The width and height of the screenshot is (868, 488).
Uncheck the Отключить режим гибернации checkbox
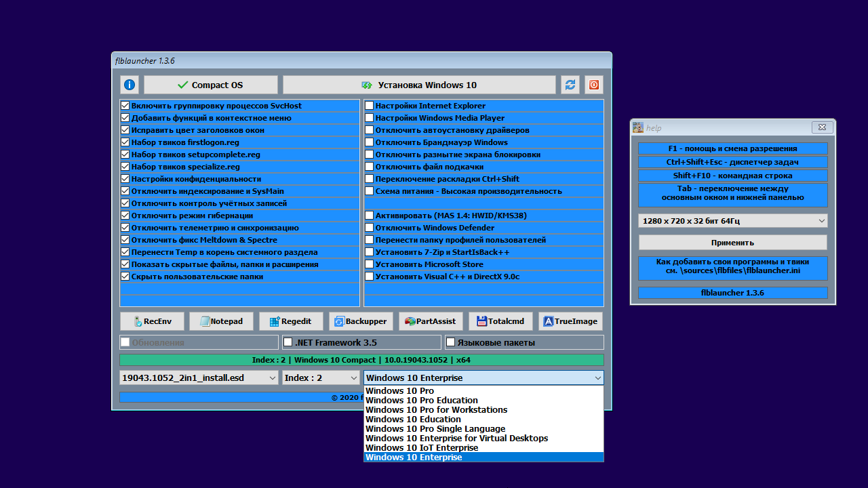[x=125, y=216]
